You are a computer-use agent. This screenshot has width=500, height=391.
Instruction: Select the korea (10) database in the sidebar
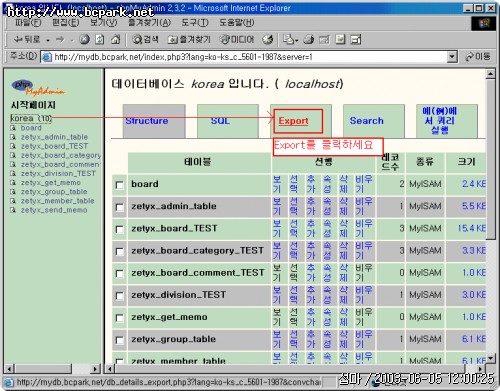(31, 118)
